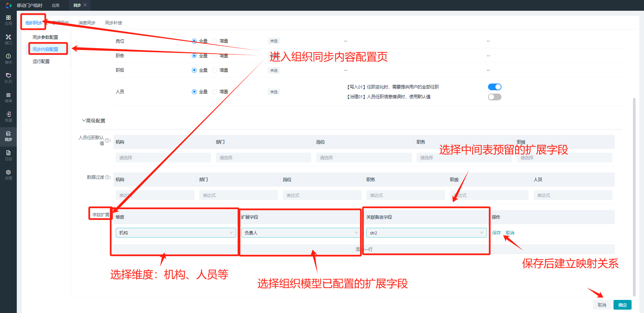Open the 事件 sidebar icon
Viewport: 644px width, 313px height.
8,59
